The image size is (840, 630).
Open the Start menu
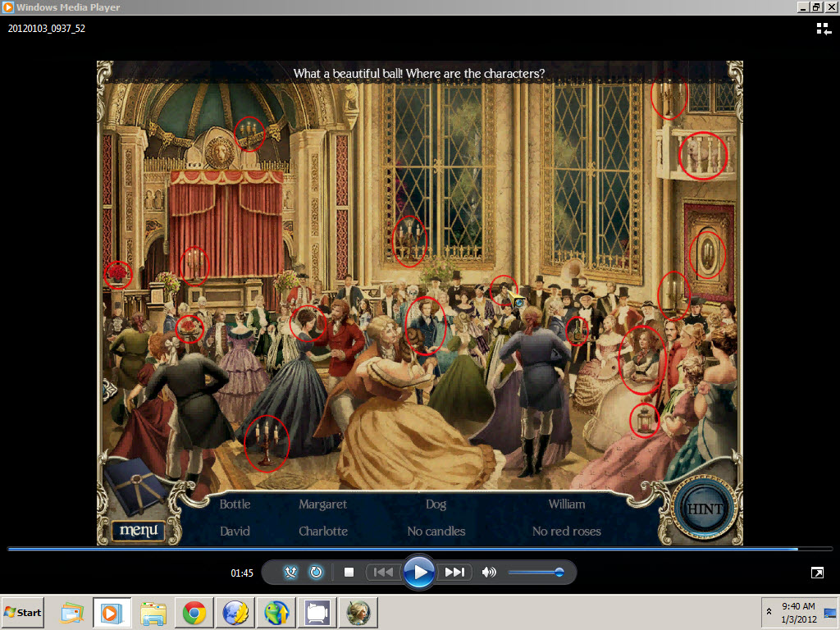point(24,613)
